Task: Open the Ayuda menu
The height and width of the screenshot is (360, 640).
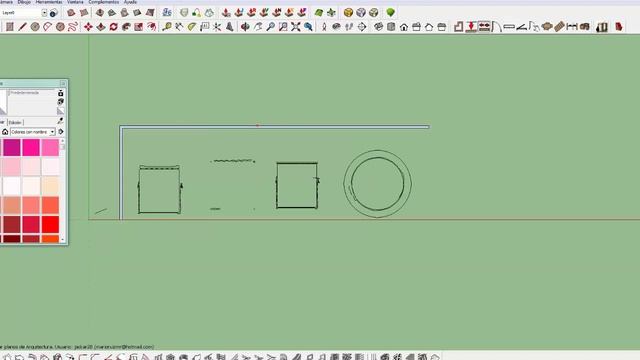Action: (131, 2)
